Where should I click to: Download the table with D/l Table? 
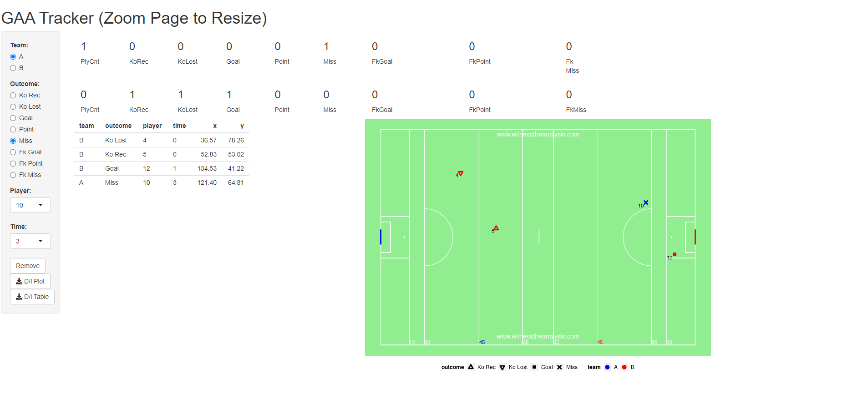click(x=32, y=297)
